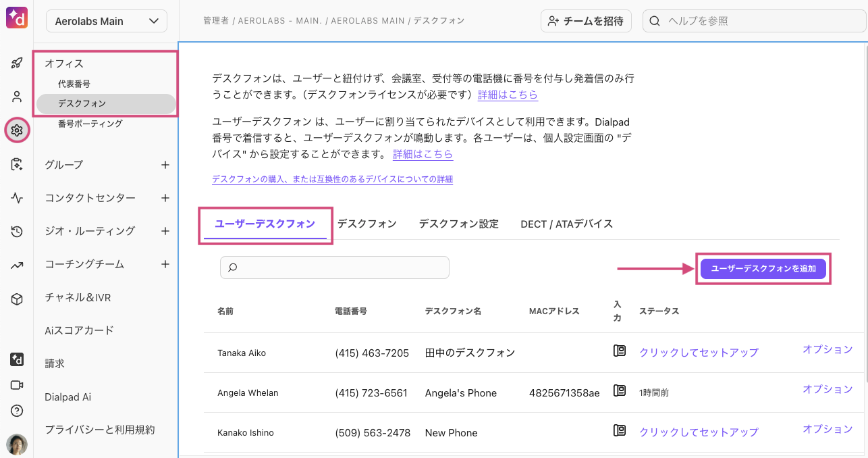Click phone number (415) 463-7205

click(x=372, y=353)
